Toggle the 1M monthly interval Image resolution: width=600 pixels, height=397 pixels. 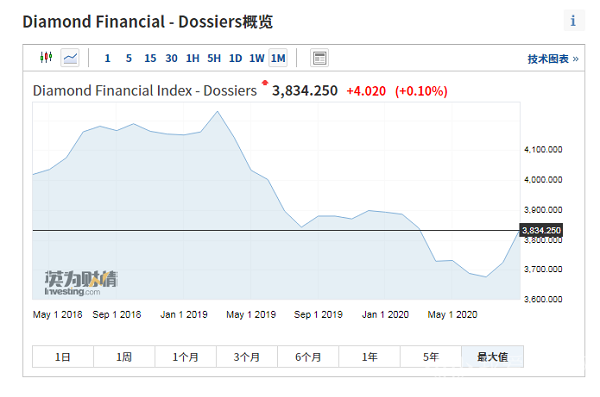click(x=278, y=58)
